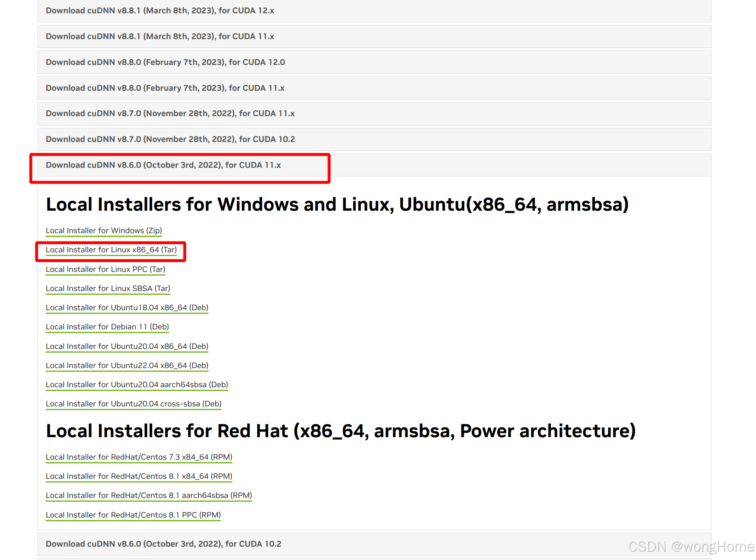Open Ubuntu22.04 x86_64 (Deb) installer link

coord(127,366)
